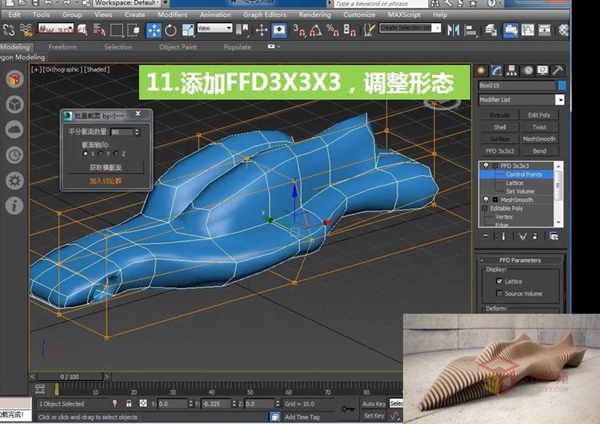This screenshot has height=424, width=600.
Task: Open the Rendering menu
Action: coord(315,15)
